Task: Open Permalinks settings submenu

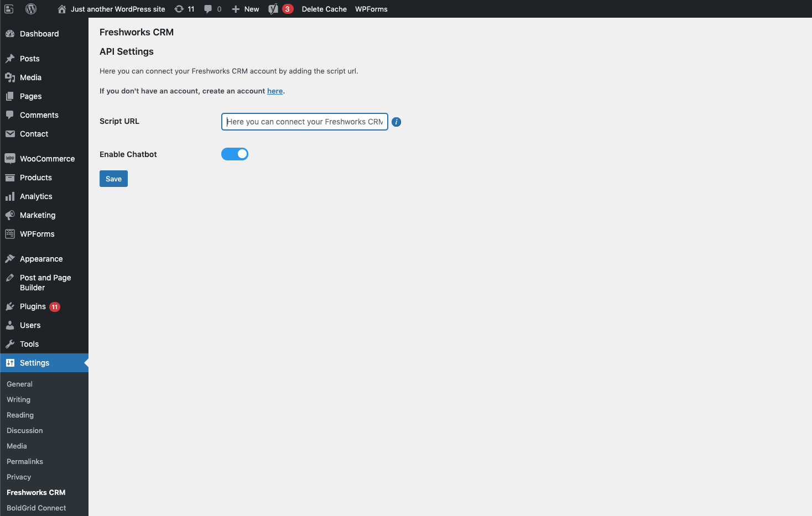Action: 25,461
